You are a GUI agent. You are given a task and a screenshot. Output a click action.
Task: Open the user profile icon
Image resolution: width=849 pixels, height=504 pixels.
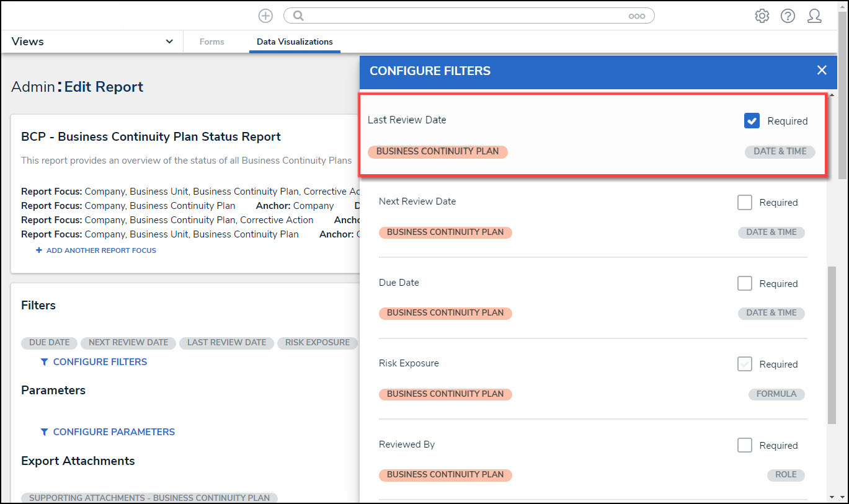(814, 16)
